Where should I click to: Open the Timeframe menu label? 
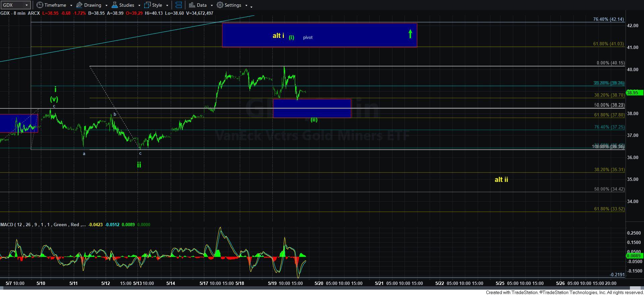tap(55, 5)
